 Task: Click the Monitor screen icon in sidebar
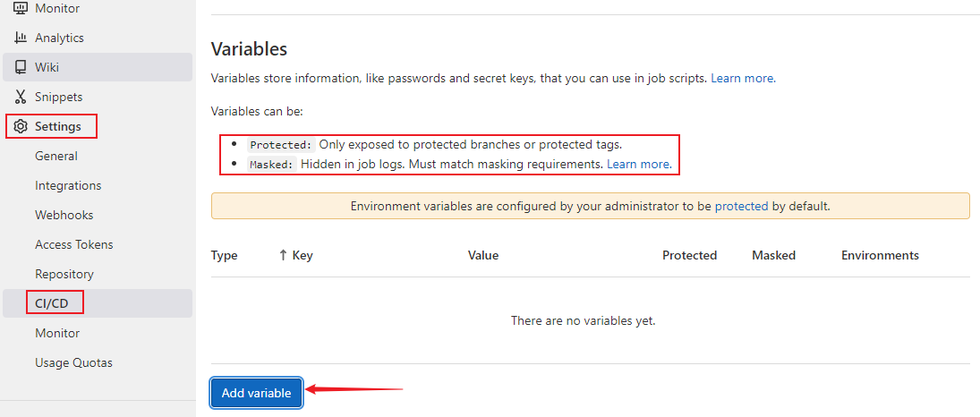(x=21, y=9)
